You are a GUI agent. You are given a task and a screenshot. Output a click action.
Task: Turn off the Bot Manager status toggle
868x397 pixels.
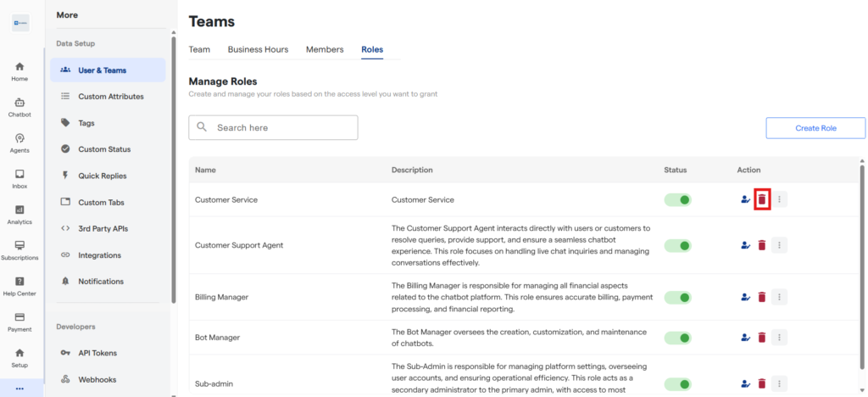pos(678,338)
